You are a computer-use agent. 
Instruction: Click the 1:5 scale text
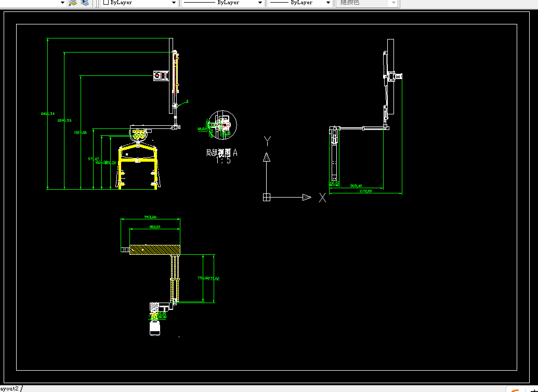[224, 160]
